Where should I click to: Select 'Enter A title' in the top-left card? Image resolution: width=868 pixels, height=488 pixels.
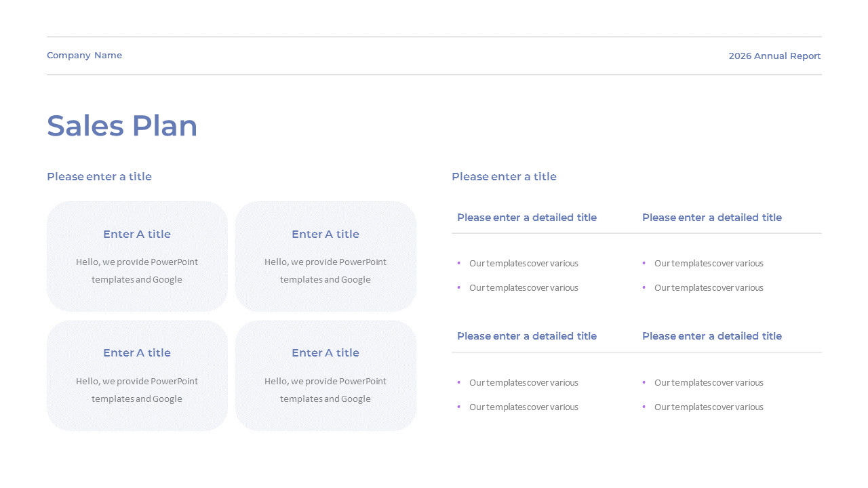tap(137, 235)
